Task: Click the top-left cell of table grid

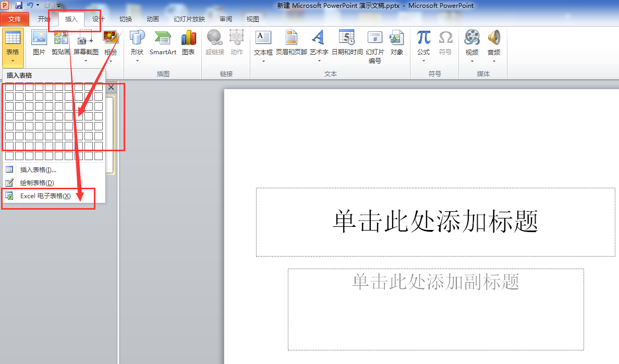Action: coord(9,87)
